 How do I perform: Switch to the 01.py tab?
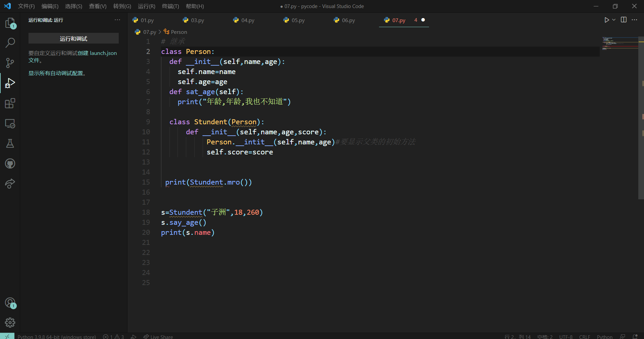[147, 20]
